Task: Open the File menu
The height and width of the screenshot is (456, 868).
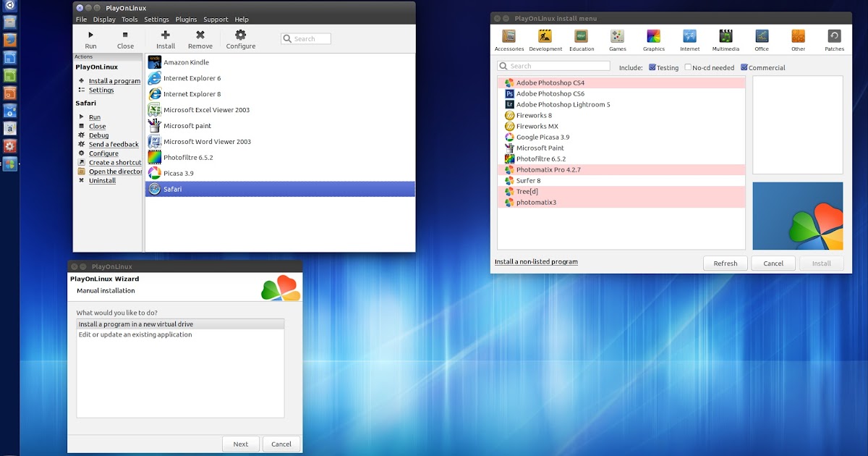Action: click(x=81, y=20)
